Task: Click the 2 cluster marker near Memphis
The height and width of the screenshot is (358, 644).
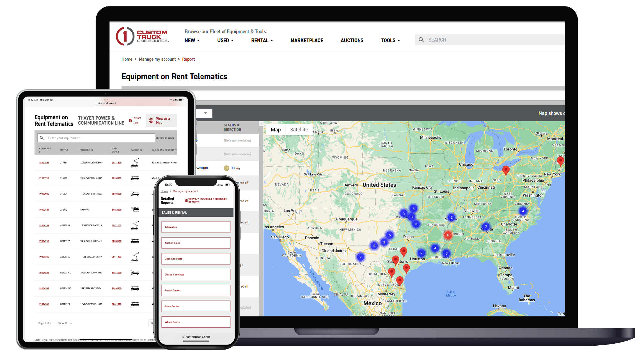Action: coord(452,217)
